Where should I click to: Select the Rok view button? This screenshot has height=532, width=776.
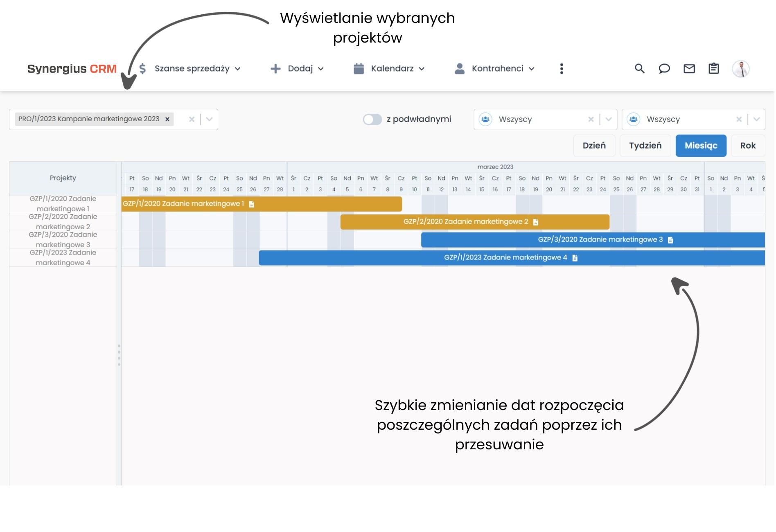(748, 145)
